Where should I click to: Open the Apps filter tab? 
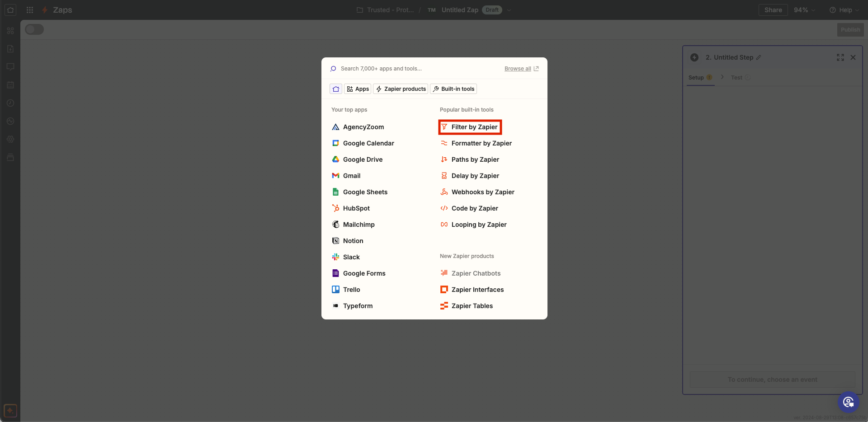(x=358, y=89)
